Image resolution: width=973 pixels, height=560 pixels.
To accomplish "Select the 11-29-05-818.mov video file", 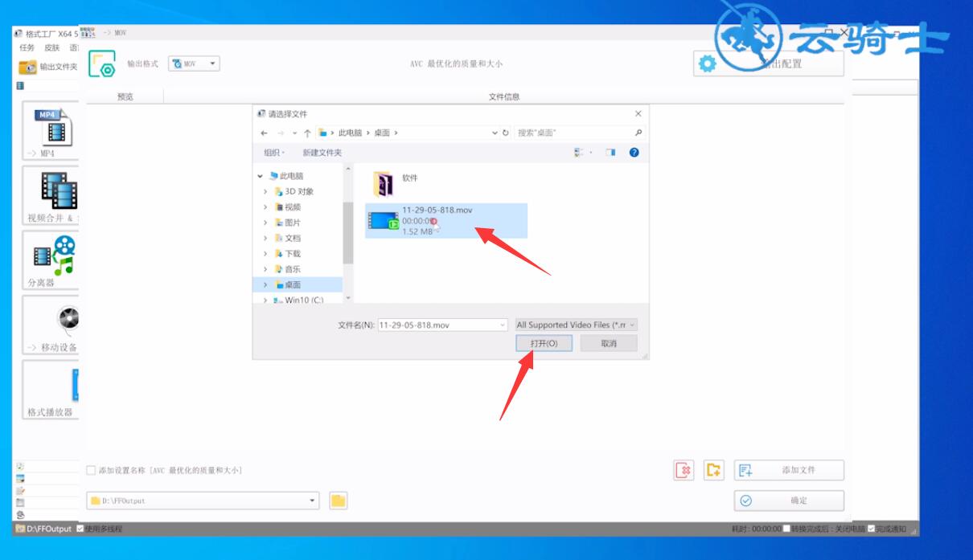I will pos(446,221).
